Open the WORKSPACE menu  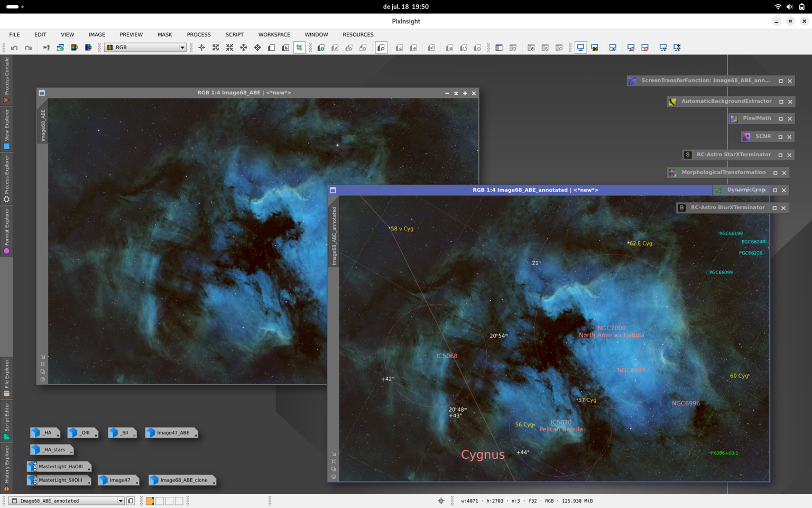pyautogui.click(x=274, y=34)
